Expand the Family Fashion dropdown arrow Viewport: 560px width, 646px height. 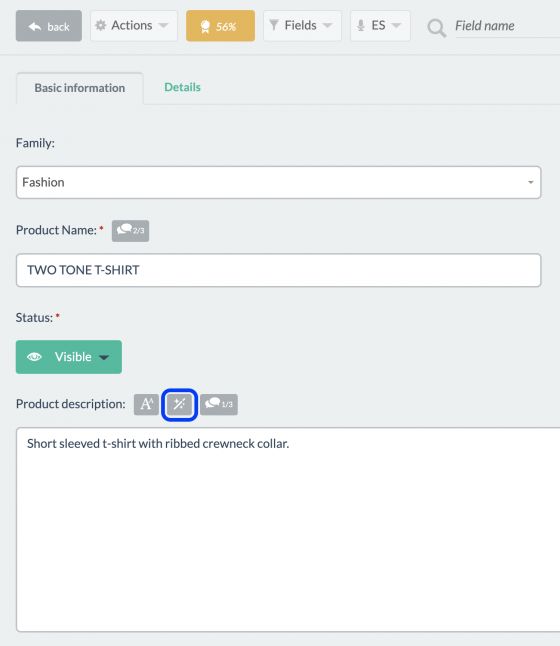531,182
